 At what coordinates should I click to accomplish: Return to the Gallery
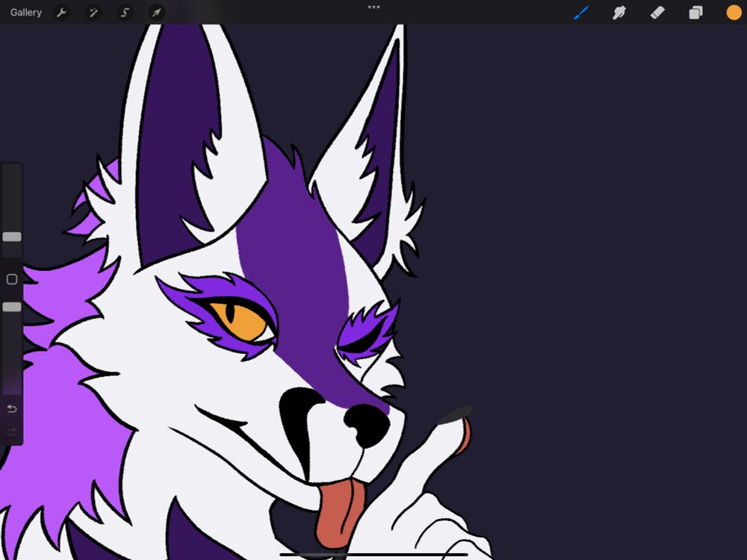coord(25,13)
